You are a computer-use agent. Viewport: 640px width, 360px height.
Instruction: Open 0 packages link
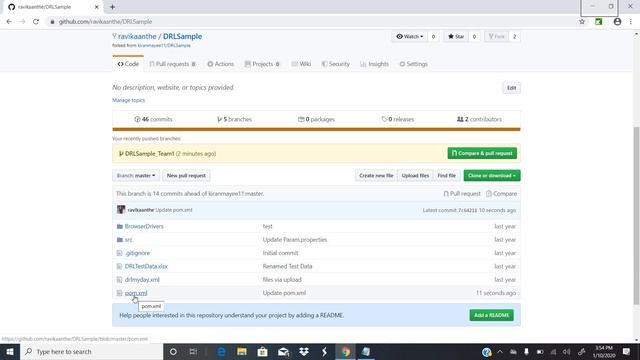click(316, 119)
